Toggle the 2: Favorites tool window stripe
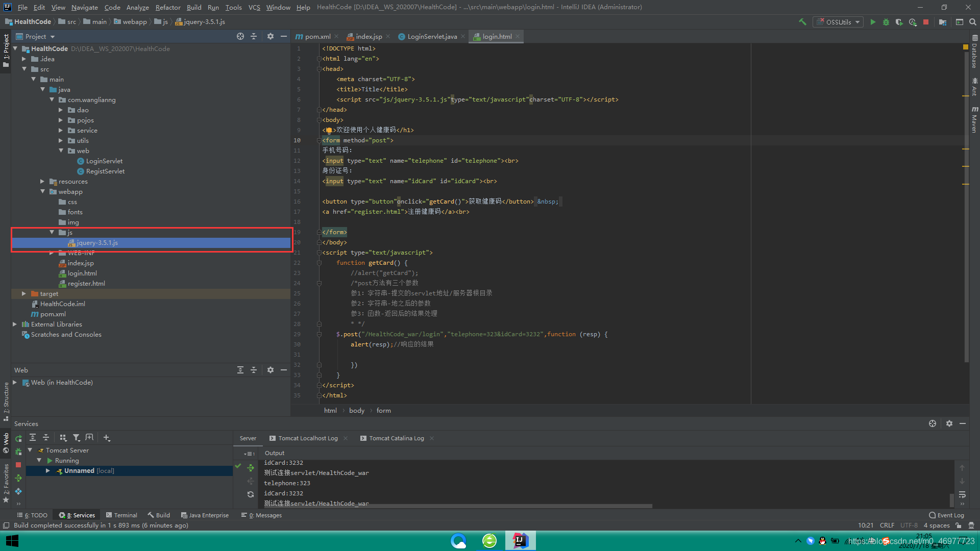This screenshot has width=980, height=551. (6, 483)
